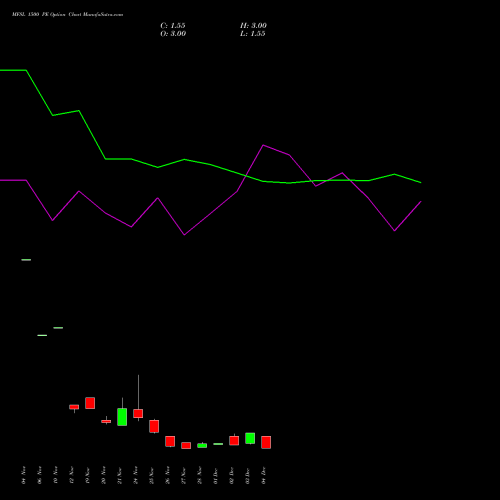Select the flat green candle for 01 Dec
Screen dimensions: 500x500
tap(218, 444)
